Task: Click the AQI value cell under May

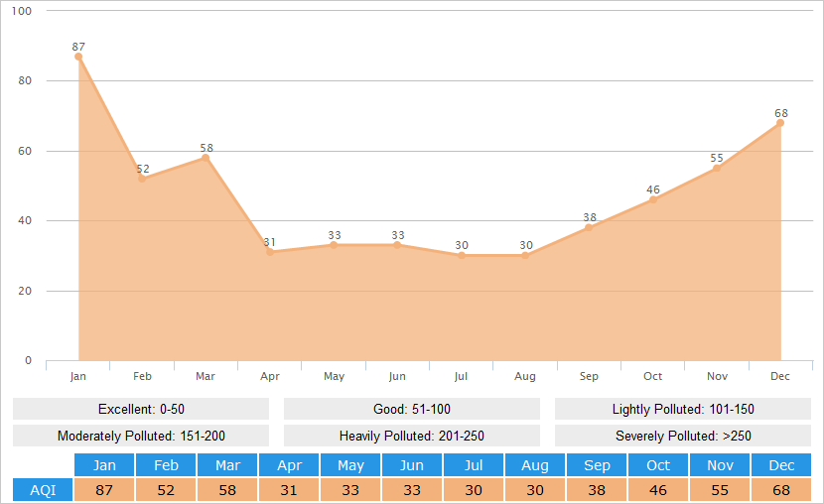Action: point(350,490)
